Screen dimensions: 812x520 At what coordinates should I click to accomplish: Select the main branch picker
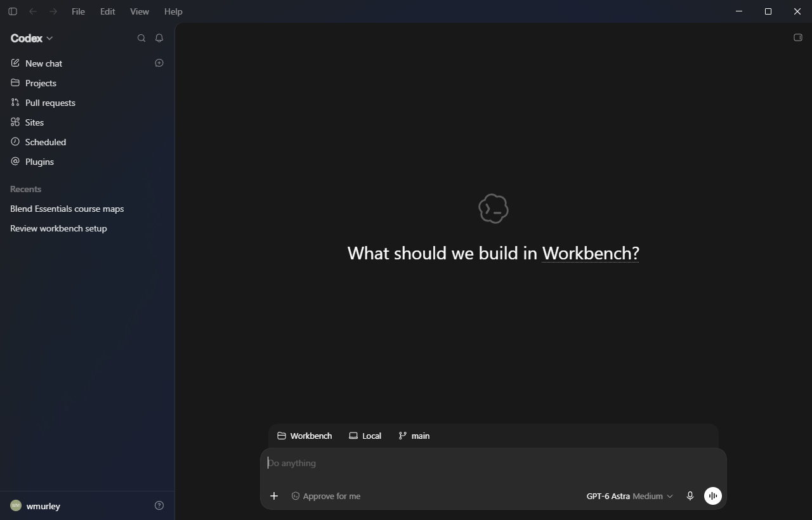tap(414, 436)
